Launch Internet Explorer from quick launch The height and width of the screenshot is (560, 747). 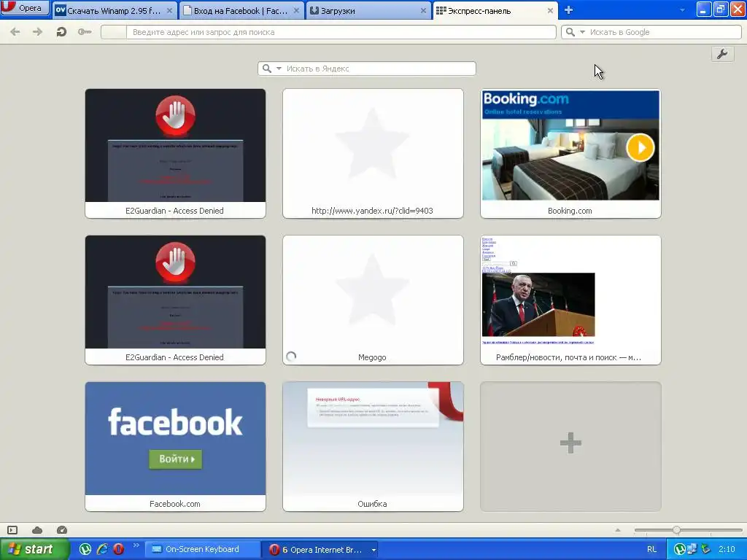click(x=102, y=550)
